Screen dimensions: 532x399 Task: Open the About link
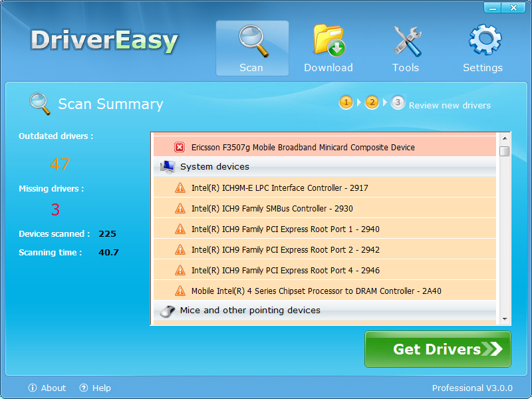coord(54,388)
